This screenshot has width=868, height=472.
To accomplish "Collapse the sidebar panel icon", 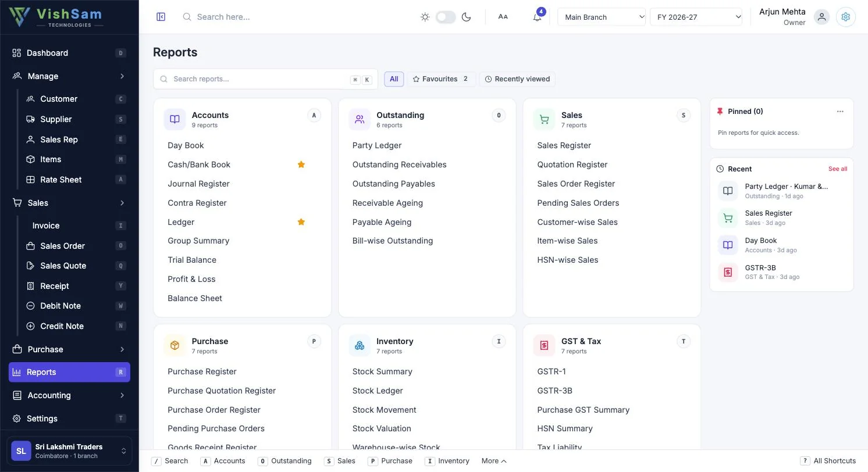I will (161, 17).
